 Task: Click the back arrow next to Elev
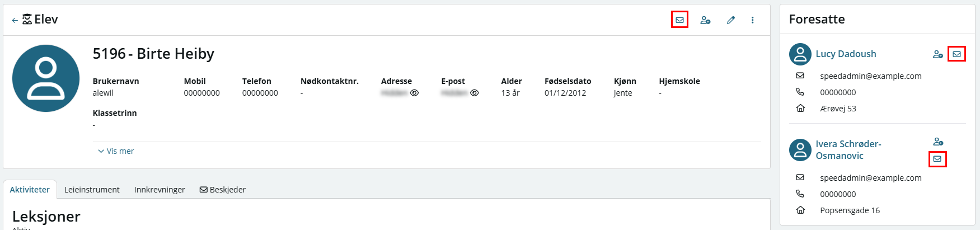click(x=15, y=20)
